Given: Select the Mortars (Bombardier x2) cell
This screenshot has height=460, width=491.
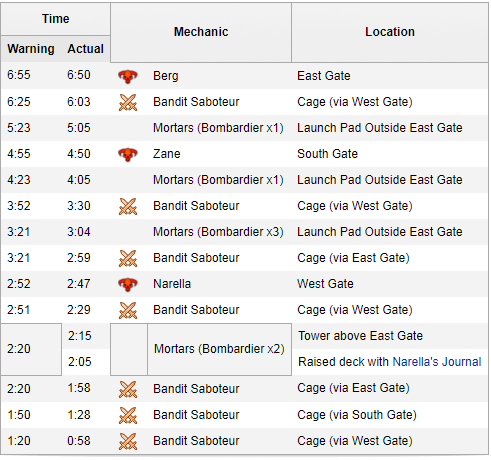Looking at the screenshot, I should (x=219, y=349).
